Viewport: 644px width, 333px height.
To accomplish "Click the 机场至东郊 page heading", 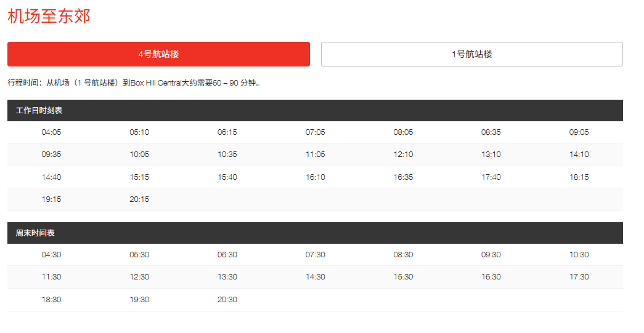I will 49,17.
